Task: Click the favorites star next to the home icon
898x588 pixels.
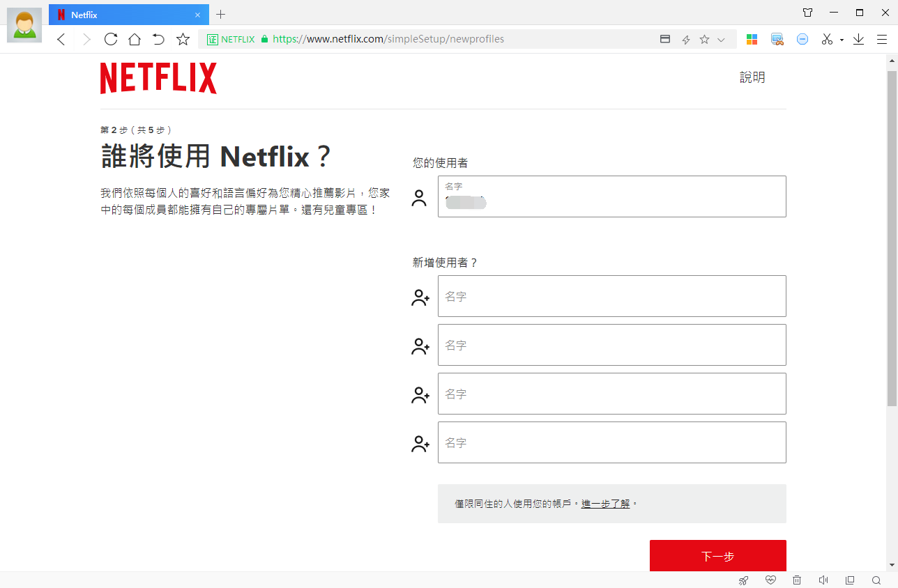Action: coord(183,39)
